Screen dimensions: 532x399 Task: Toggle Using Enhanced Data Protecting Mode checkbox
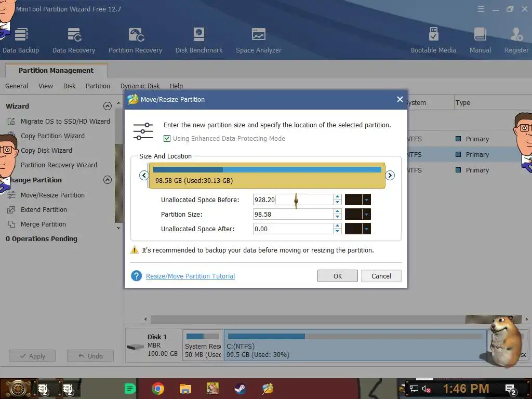[167, 138]
